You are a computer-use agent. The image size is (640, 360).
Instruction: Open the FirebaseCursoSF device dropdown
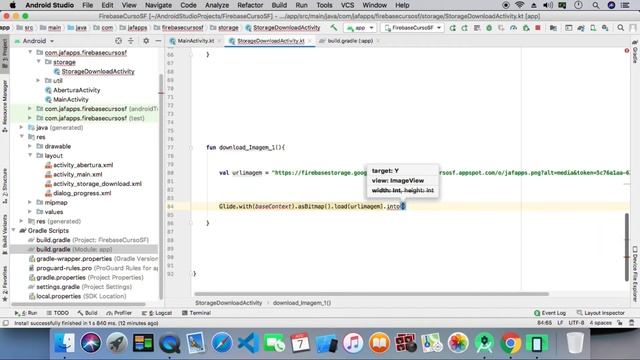point(412,28)
